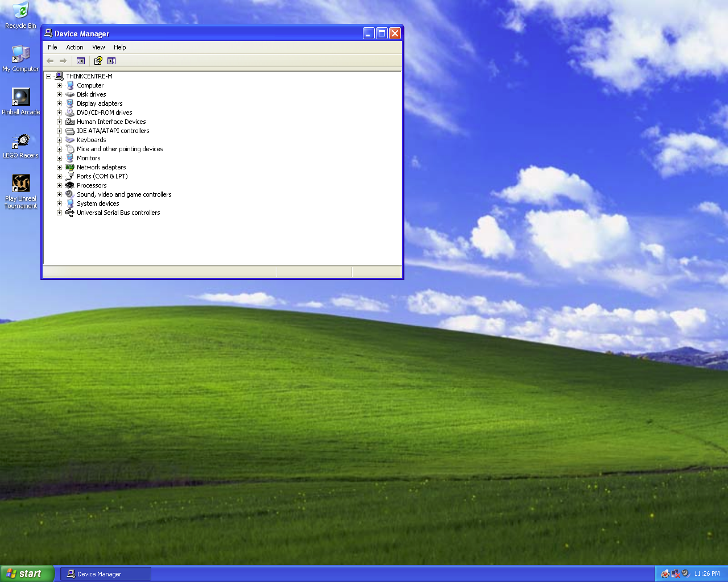Expand Universal Serial Bus controllers
The image size is (728, 582).
(59, 213)
